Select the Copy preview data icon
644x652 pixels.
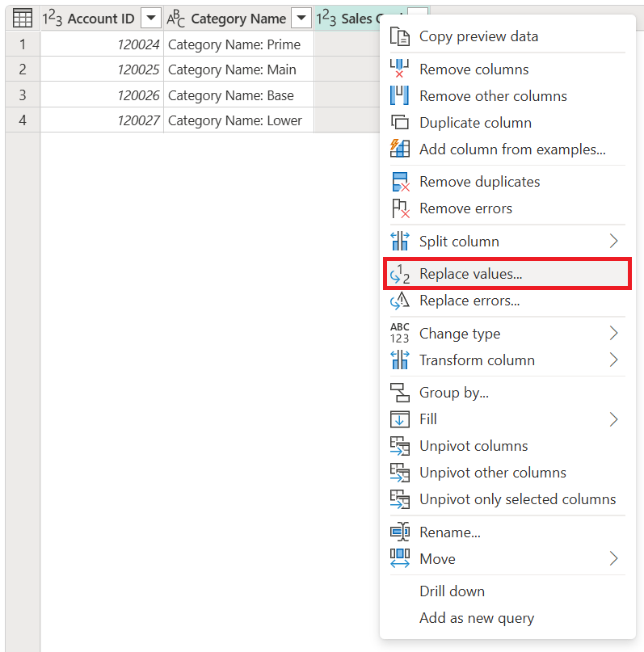tap(400, 36)
